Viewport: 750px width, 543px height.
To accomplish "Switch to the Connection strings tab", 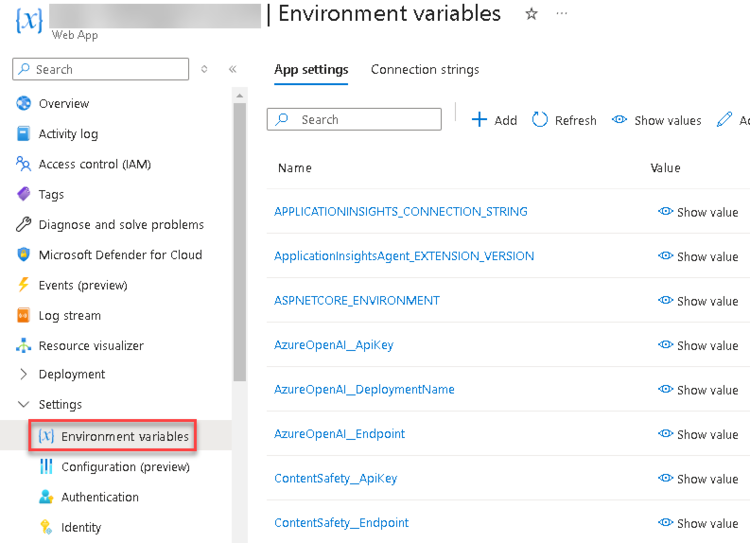I will coord(425,70).
